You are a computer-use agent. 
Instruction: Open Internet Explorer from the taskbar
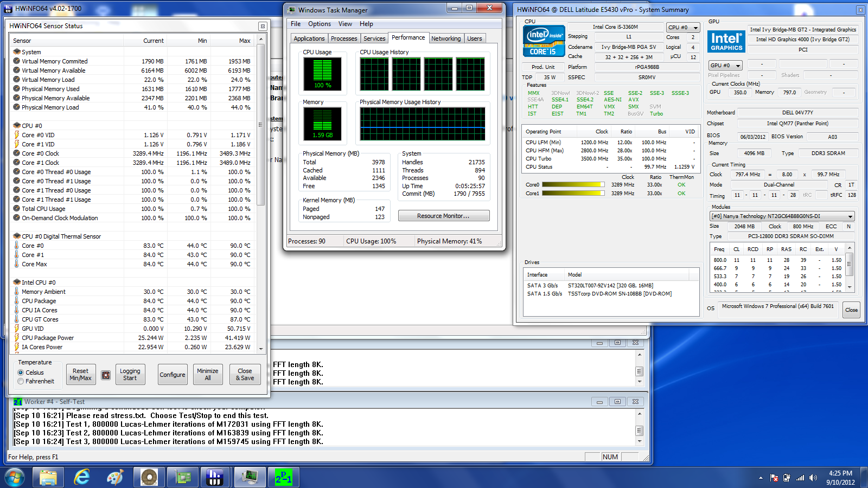[x=82, y=477]
